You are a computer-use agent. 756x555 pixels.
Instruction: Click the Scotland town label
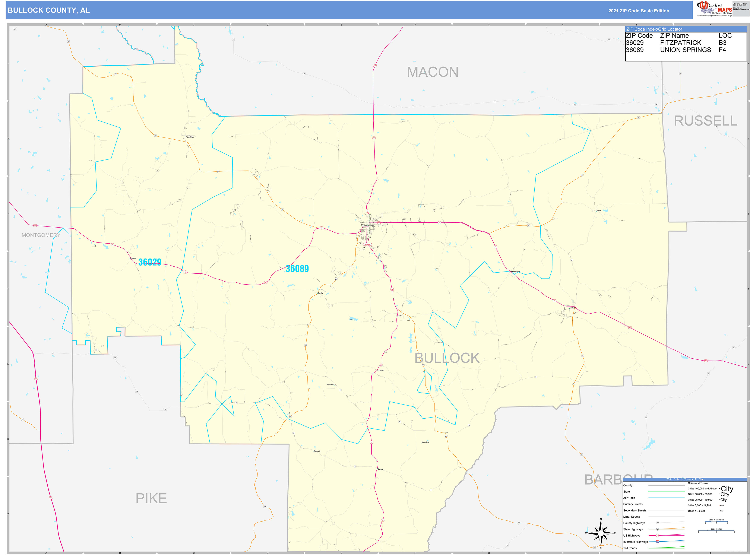[380, 370]
